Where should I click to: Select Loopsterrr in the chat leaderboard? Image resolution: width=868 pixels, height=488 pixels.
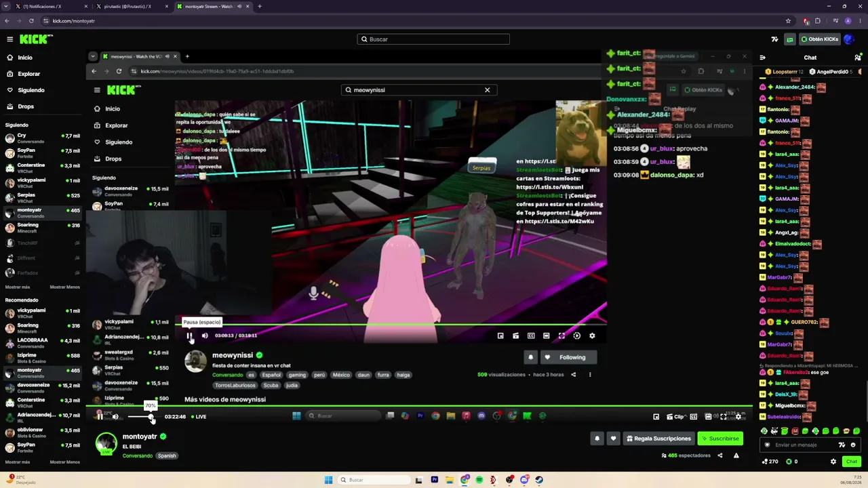pyautogui.click(x=784, y=72)
